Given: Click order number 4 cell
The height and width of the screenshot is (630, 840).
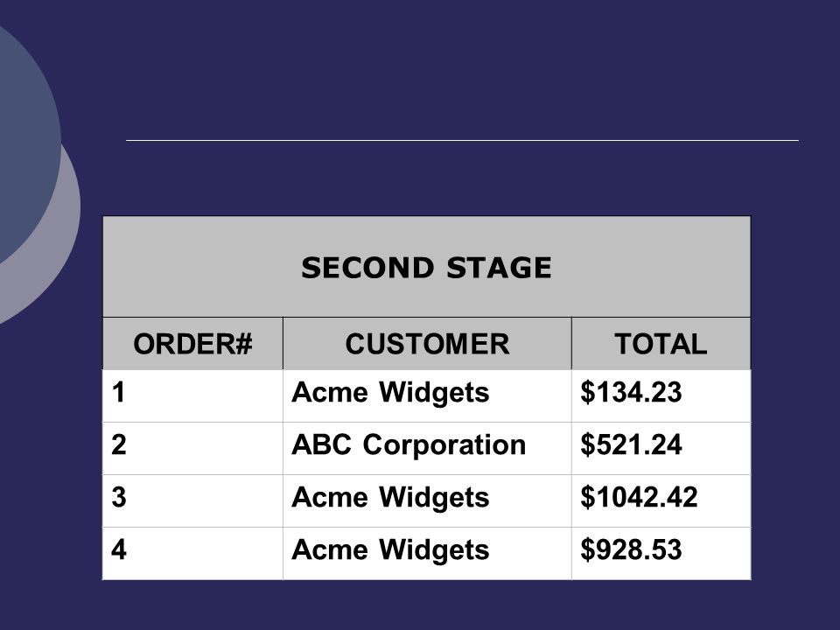Looking at the screenshot, I should click(x=192, y=553).
